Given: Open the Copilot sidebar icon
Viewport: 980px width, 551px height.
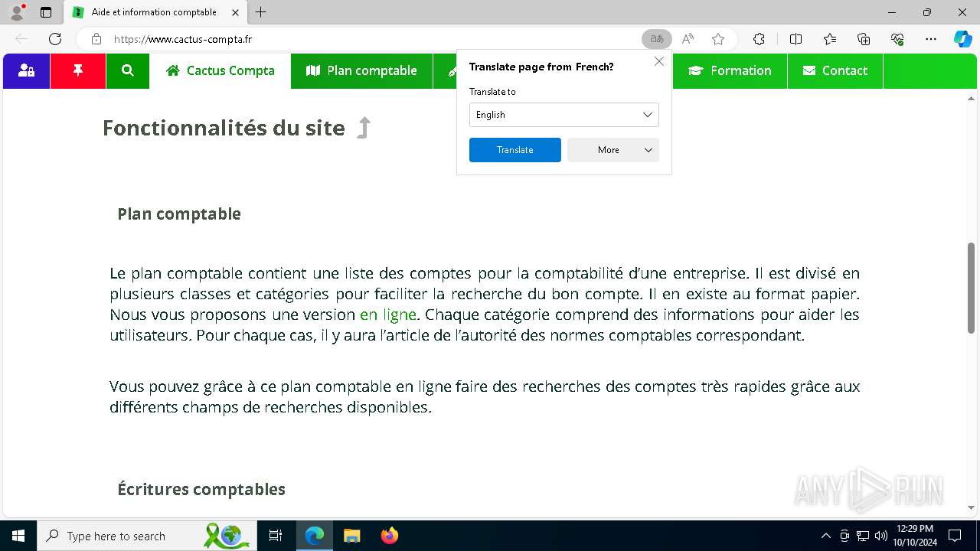Looking at the screenshot, I should tap(963, 39).
